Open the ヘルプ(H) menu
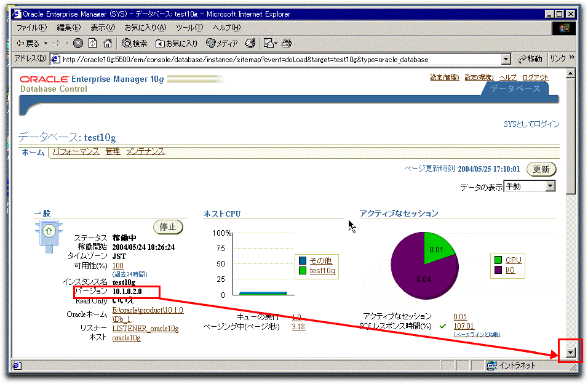The height and width of the screenshot is (384, 588). [226, 28]
